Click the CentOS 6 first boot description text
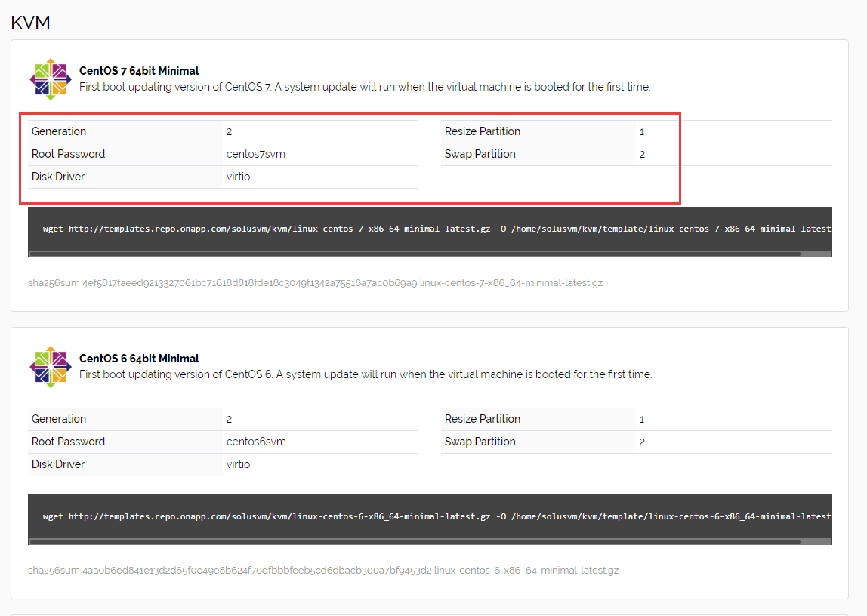 [x=365, y=374]
